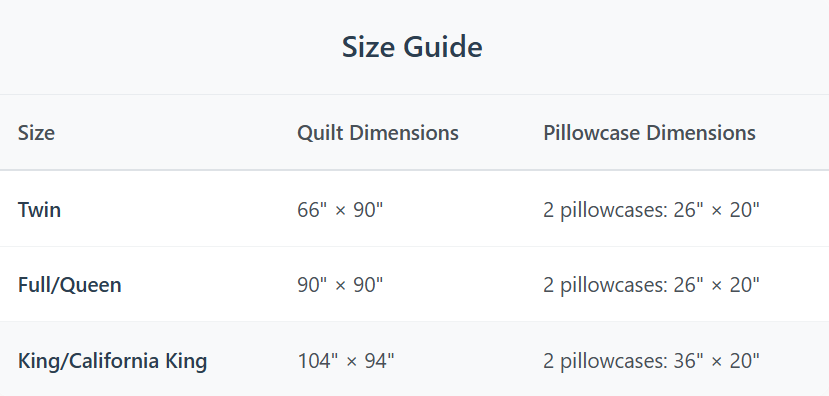Click the 66" × 90" quilt dimension cell
829x396 pixels.
339,210
